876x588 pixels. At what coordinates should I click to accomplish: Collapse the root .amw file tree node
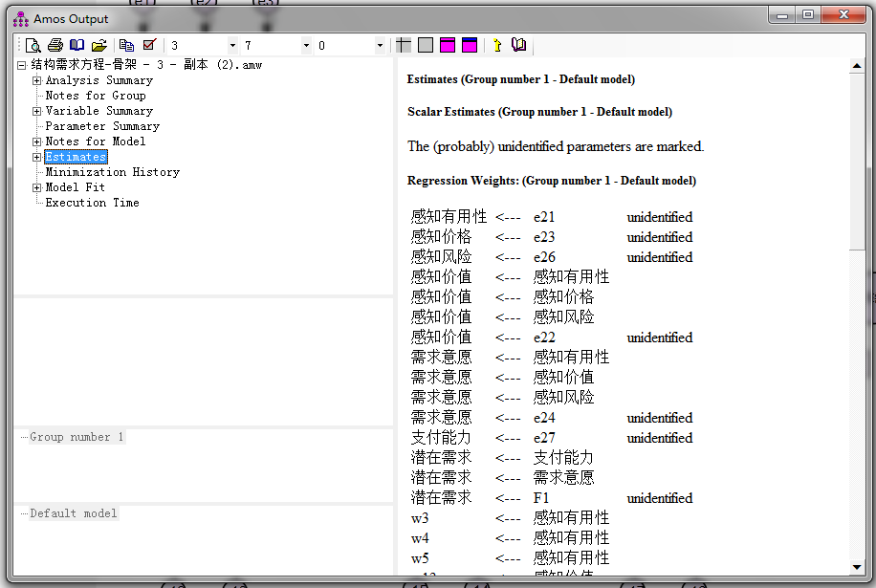(x=22, y=65)
